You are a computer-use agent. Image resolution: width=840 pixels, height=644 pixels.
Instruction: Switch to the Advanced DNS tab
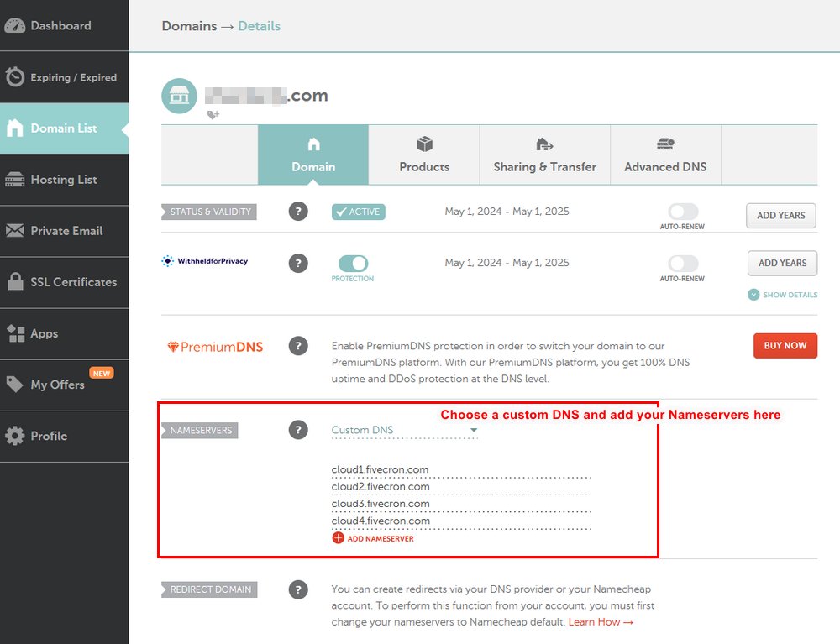coord(665,154)
